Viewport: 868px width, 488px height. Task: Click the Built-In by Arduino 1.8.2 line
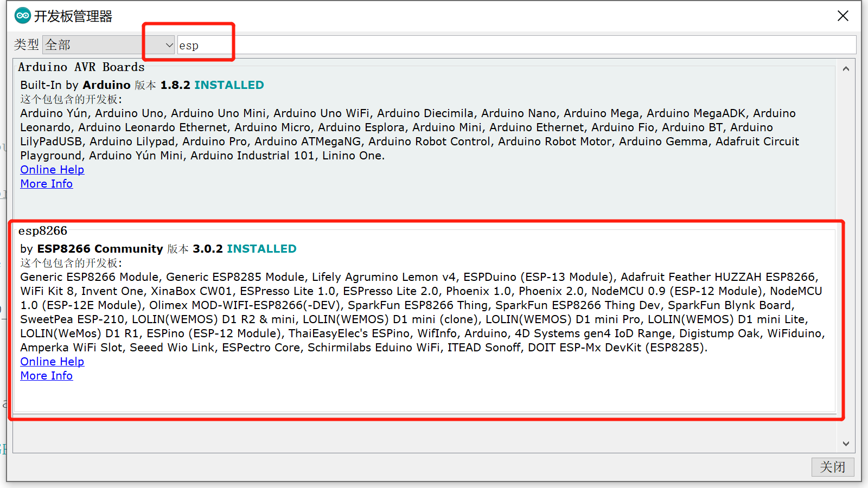[142, 85]
